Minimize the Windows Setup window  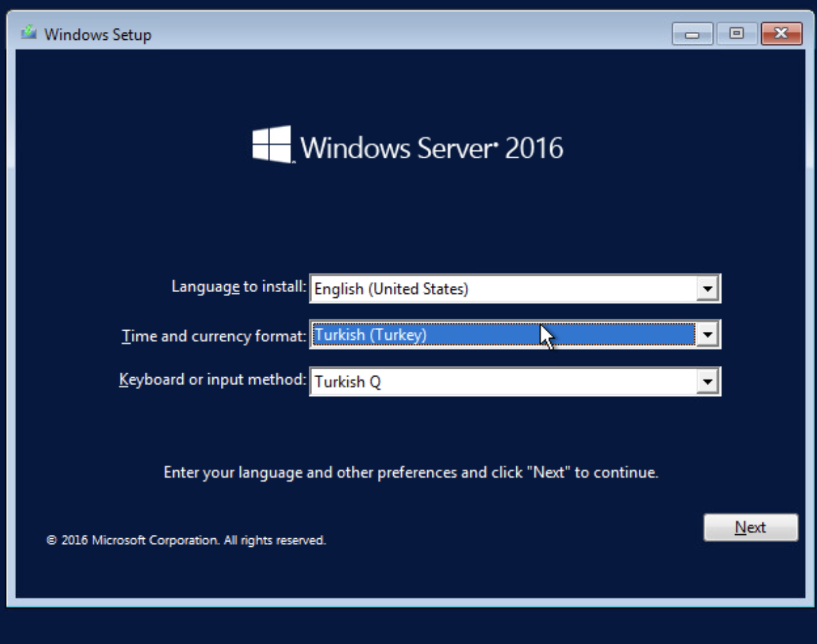click(x=692, y=34)
